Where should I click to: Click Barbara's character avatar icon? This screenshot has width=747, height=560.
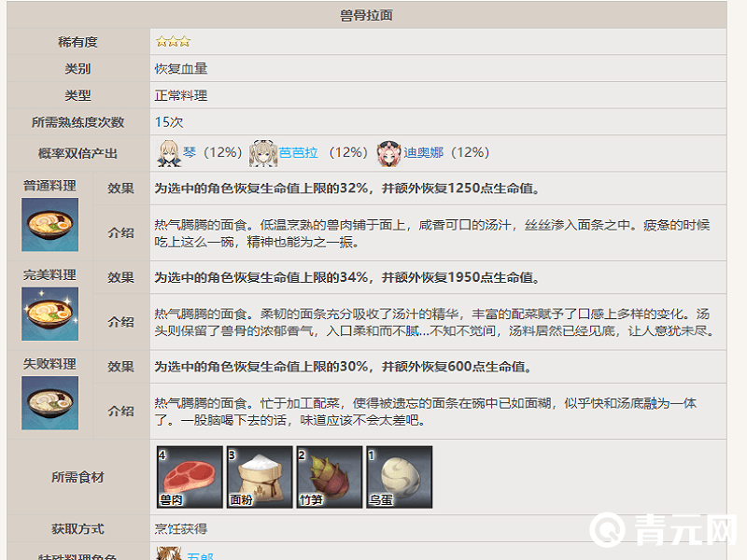(x=263, y=153)
